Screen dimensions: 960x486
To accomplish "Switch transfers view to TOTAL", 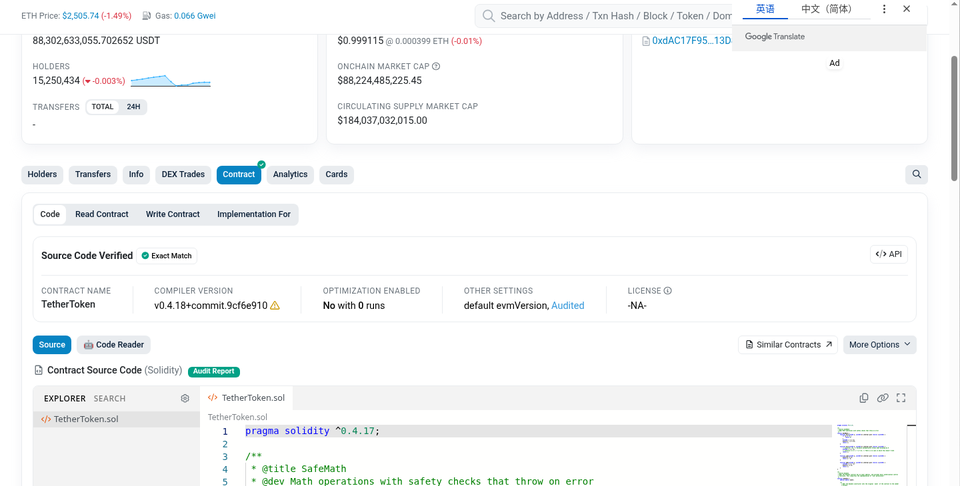I will (x=102, y=107).
